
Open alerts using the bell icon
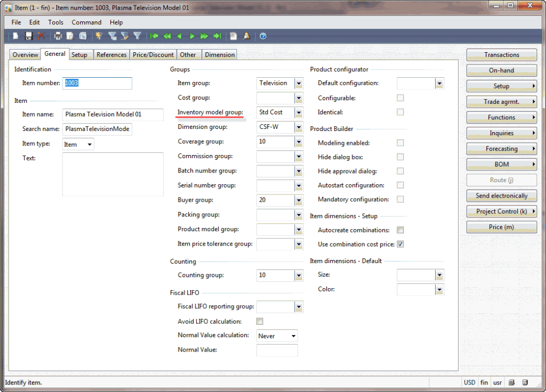246,36
